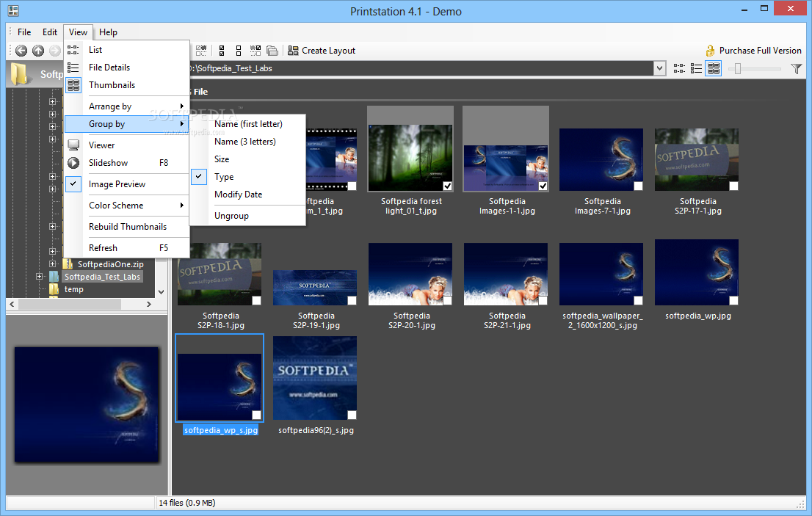Click the folder path address field

click(421, 68)
